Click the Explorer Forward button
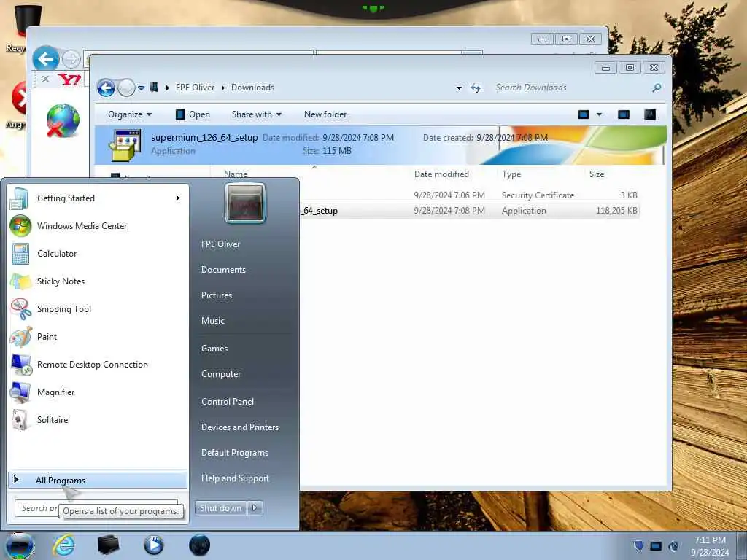Image resolution: width=747 pixels, height=560 pixels. [126, 87]
